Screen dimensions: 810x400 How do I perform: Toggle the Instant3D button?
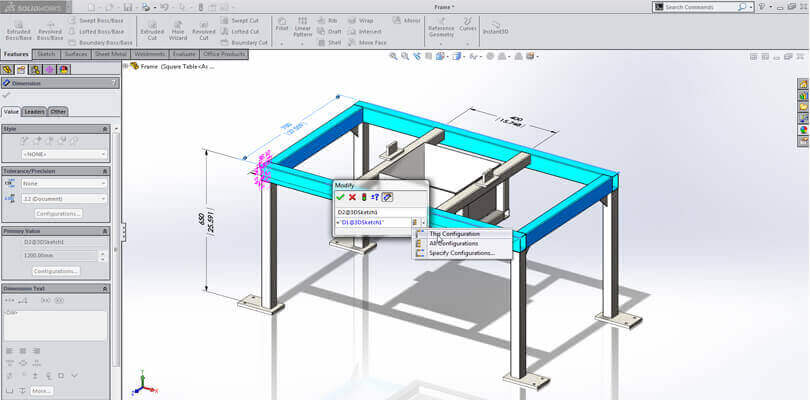click(496, 28)
